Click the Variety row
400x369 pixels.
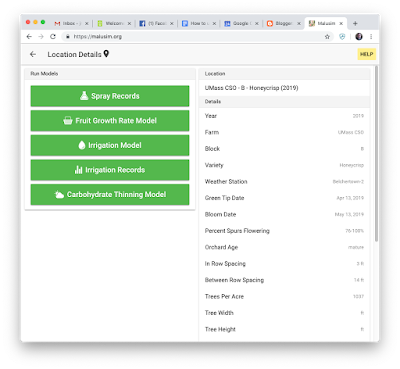284,165
